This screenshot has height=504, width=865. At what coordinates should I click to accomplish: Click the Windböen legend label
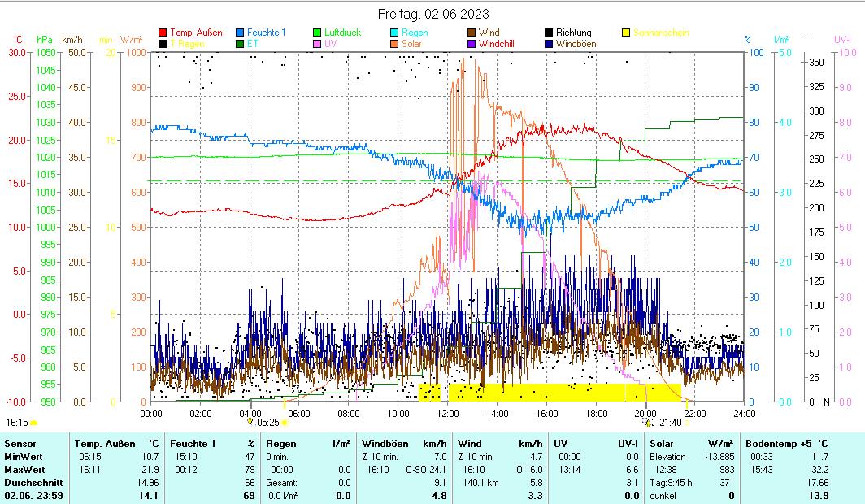[x=576, y=44]
